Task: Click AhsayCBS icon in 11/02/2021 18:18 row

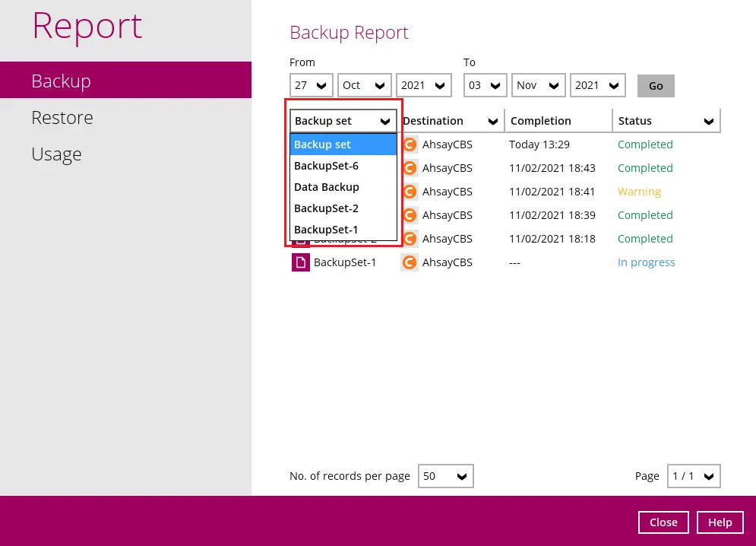Action: [x=410, y=239]
